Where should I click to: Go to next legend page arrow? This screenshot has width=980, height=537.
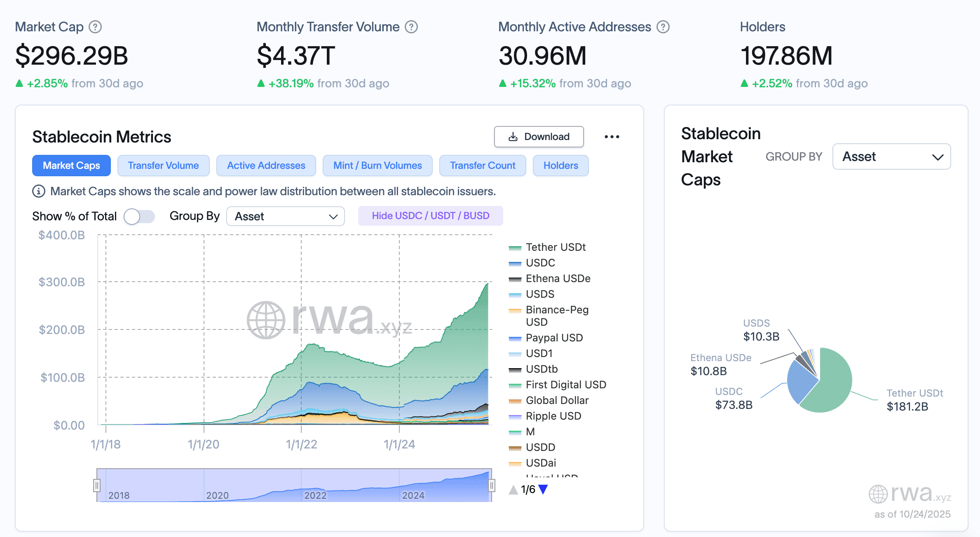pyautogui.click(x=543, y=489)
